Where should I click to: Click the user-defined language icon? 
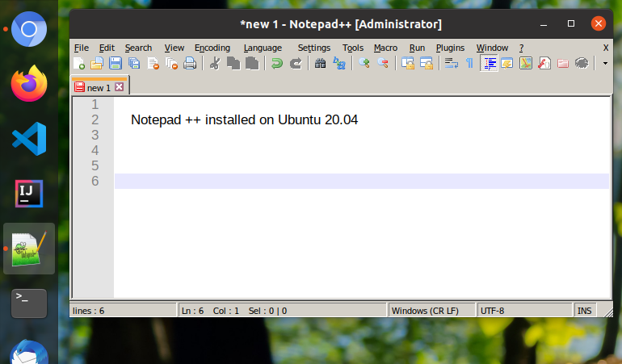click(x=507, y=63)
